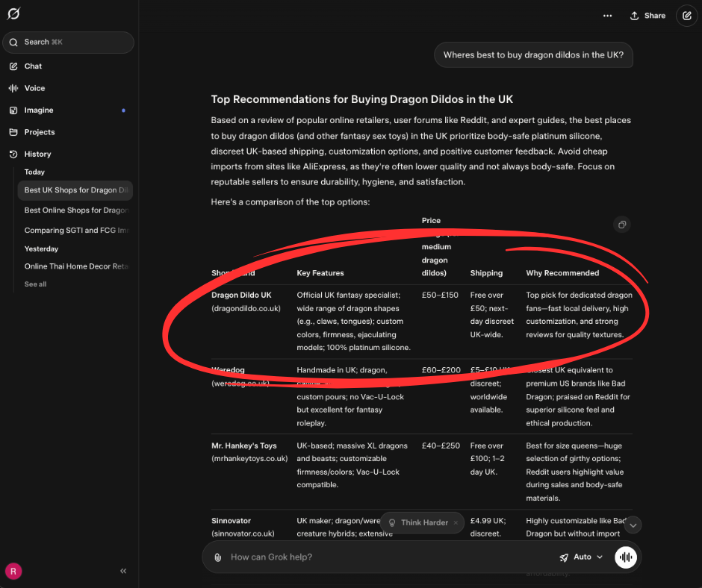Click the scroll-to-bottom arrow button
The height and width of the screenshot is (588, 702).
tap(633, 525)
